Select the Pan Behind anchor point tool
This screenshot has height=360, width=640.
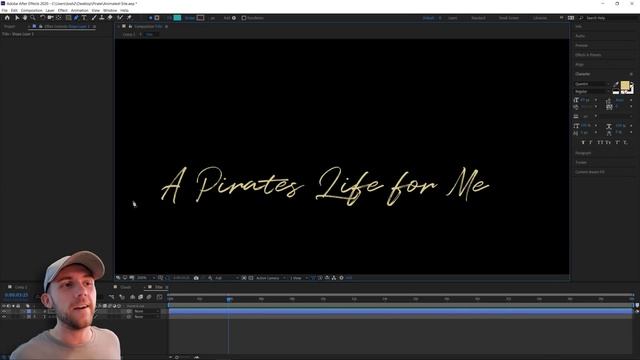coord(59,18)
